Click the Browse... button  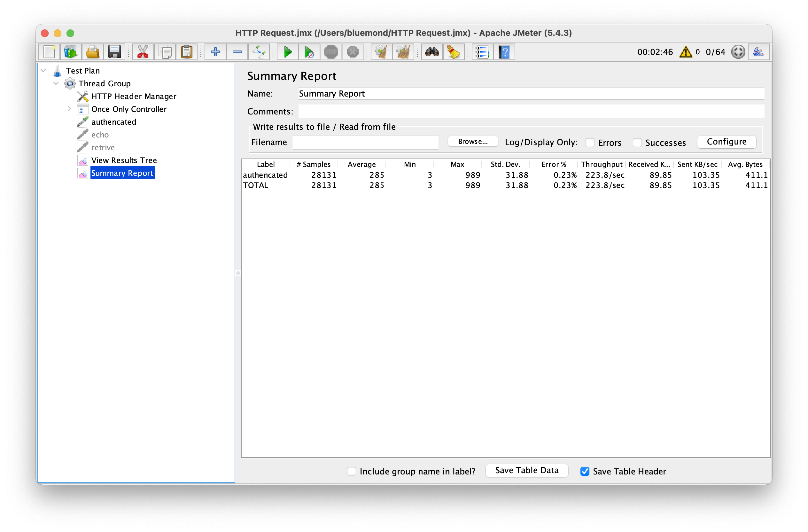pos(473,142)
